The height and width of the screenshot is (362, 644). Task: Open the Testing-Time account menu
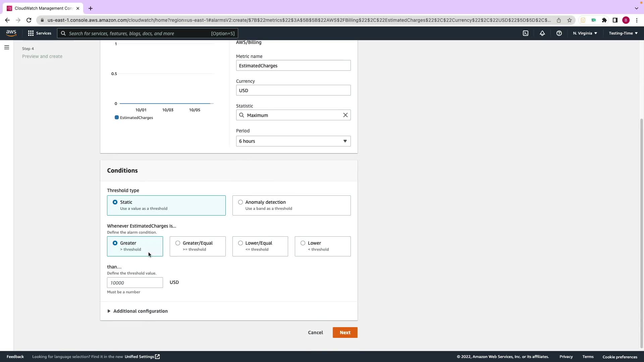[623, 33]
